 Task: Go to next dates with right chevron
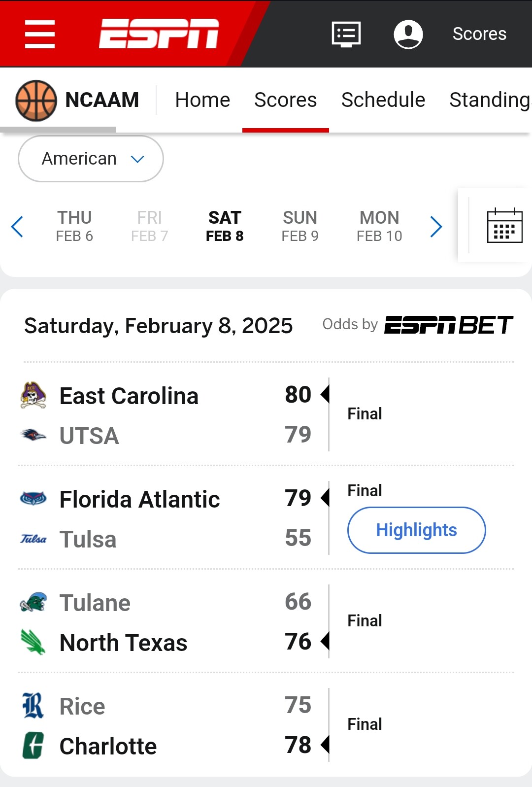[436, 227]
